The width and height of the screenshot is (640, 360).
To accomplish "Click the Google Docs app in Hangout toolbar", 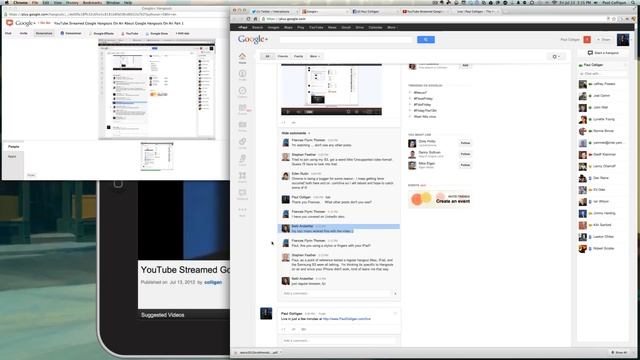I will coord(157,33).
